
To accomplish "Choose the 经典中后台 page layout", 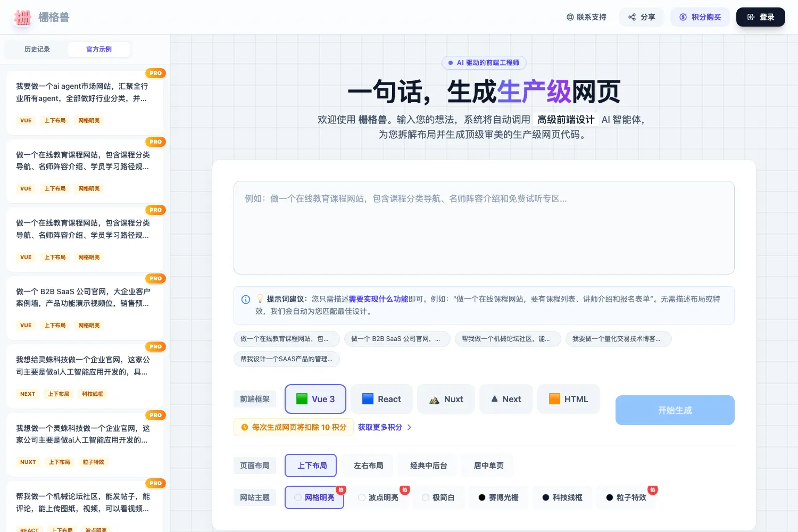I will 428,465.
